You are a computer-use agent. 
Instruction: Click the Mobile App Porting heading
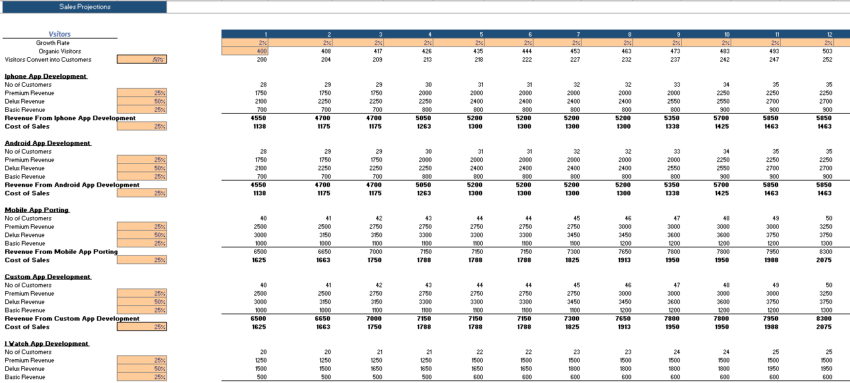coord(37,210)
